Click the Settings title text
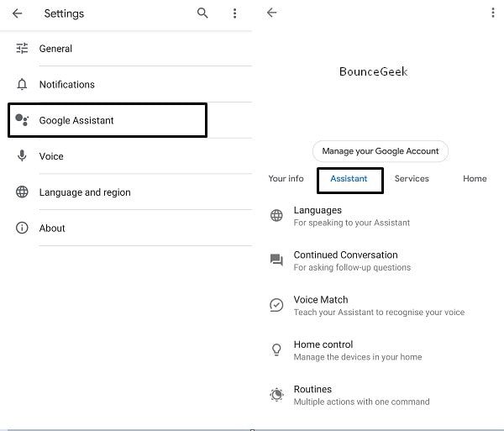The width and height of the screenshot is (504, 431). pyautogui.click(x=64, y=13)
